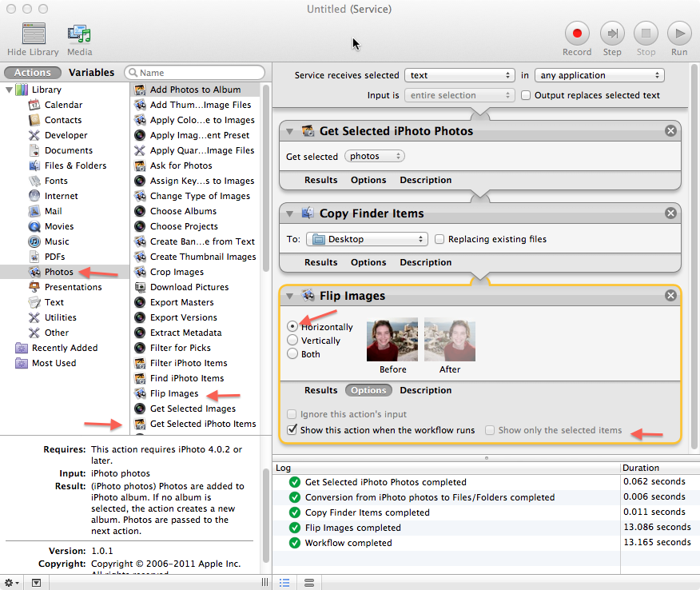
Task: Select the Both flip option
Action: point(292,353)
